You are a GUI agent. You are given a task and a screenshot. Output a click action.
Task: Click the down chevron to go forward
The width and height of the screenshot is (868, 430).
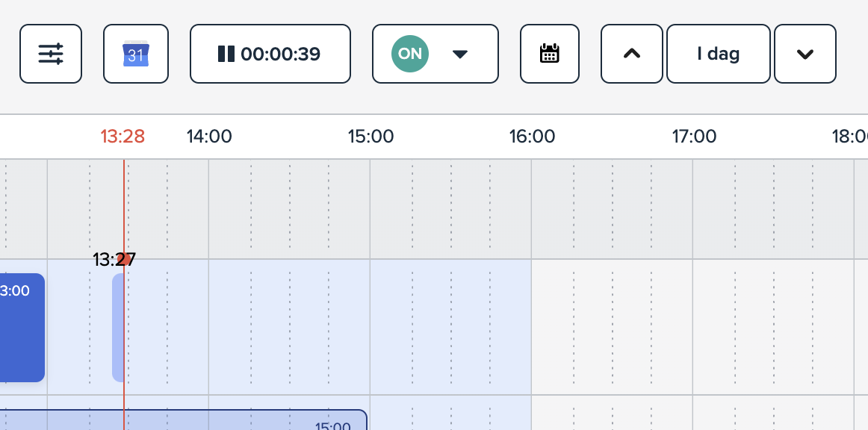(805, 54)
